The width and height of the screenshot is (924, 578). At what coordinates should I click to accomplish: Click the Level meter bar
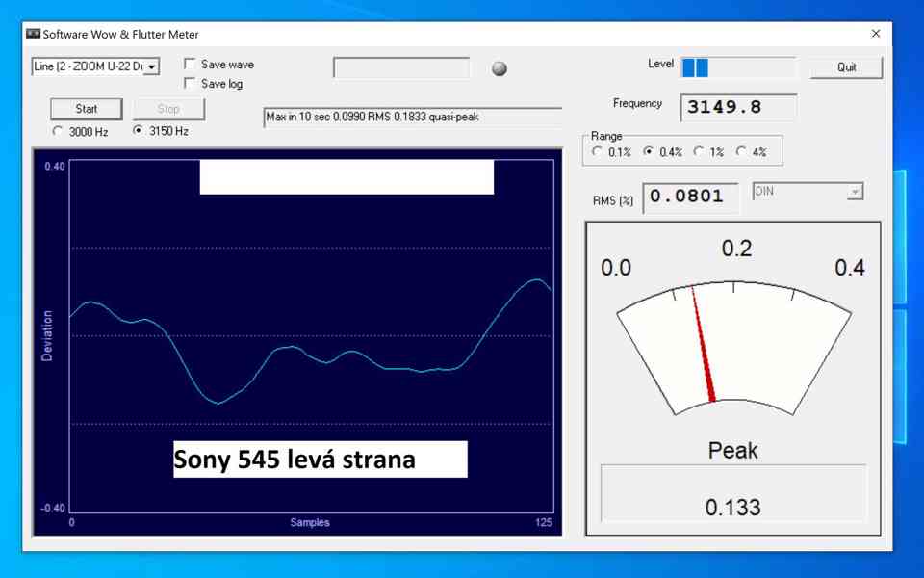738,67
